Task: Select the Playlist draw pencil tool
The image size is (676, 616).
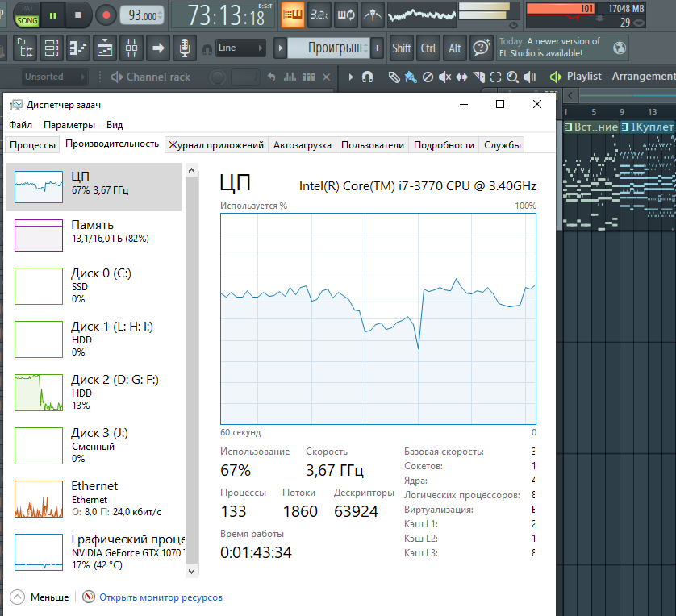Action: tap(394, 77)
